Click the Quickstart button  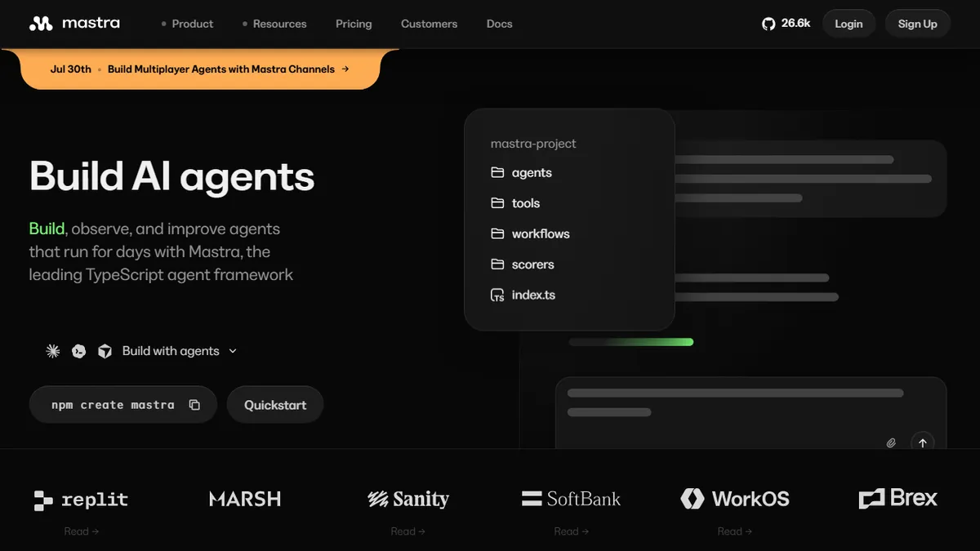(275, 405)
